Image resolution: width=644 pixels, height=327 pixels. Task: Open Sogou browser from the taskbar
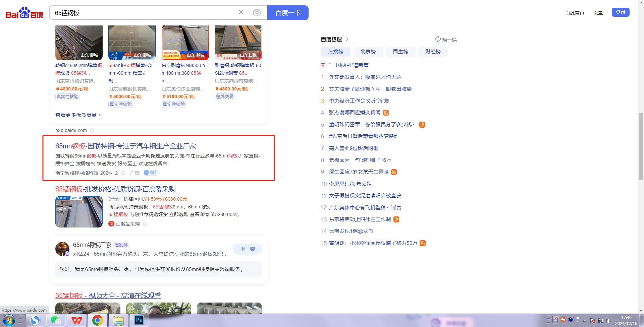click(x=35, y=321)
